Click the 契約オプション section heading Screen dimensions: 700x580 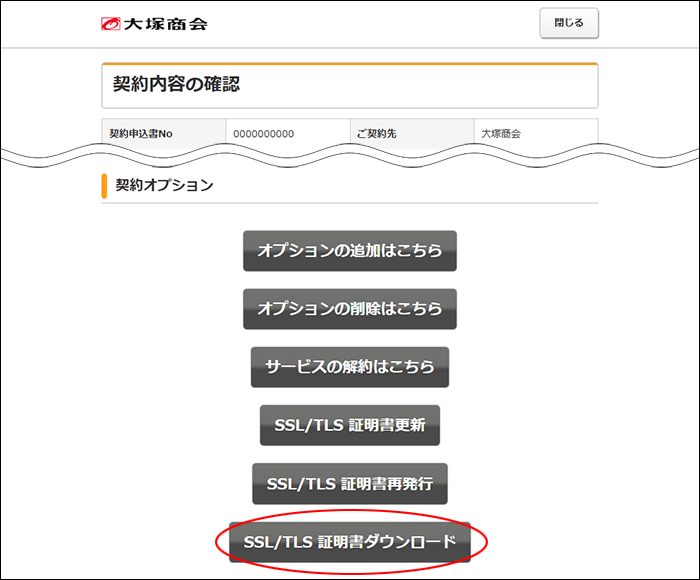point(165,185)
